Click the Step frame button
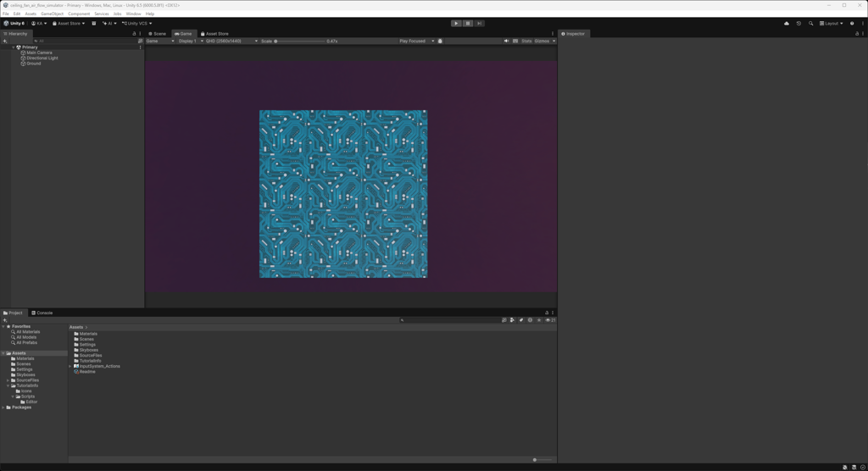868x471 pixels. click(480, 23)
